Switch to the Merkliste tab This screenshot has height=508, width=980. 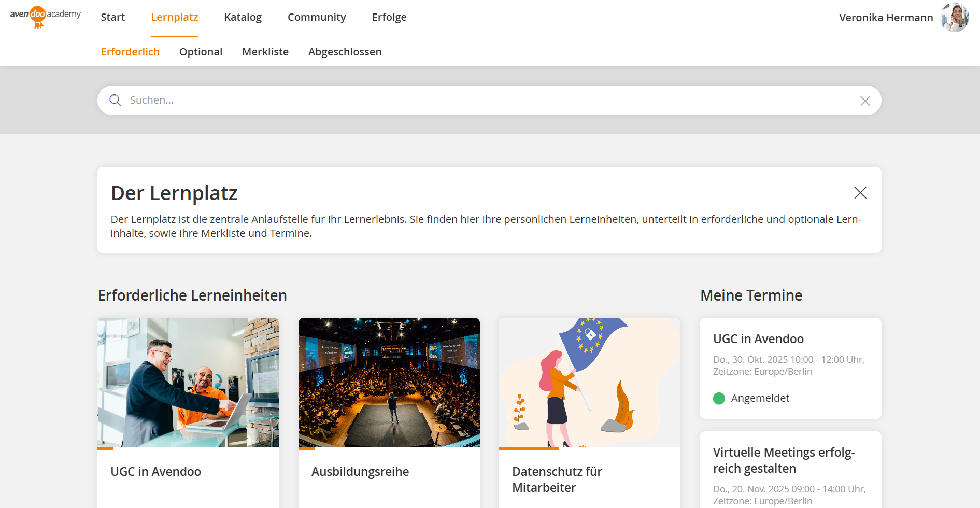point(265,52)
